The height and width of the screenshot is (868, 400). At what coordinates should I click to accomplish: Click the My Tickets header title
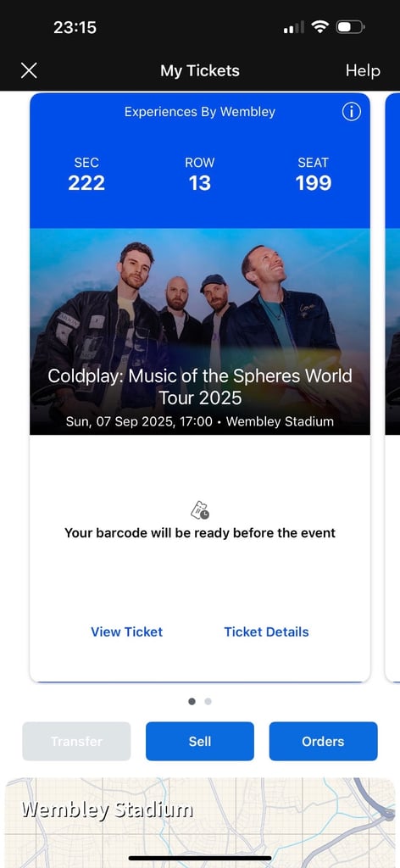pyautogui.click(x=200, y=71)
